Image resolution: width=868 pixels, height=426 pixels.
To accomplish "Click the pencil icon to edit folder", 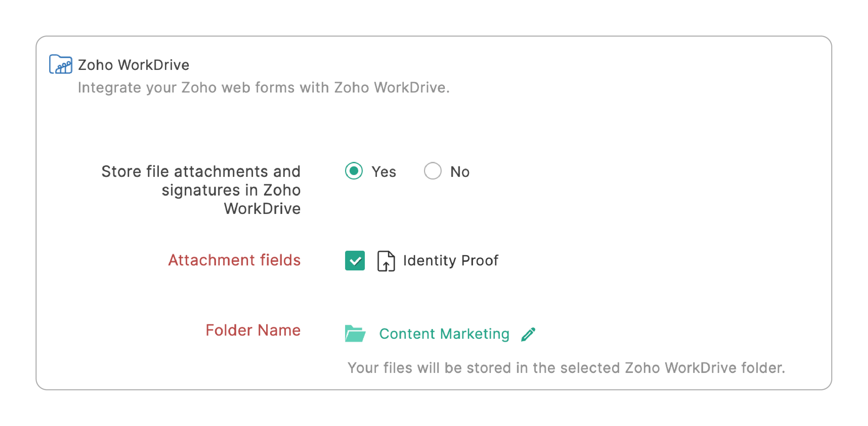I will tap(528, 334).
